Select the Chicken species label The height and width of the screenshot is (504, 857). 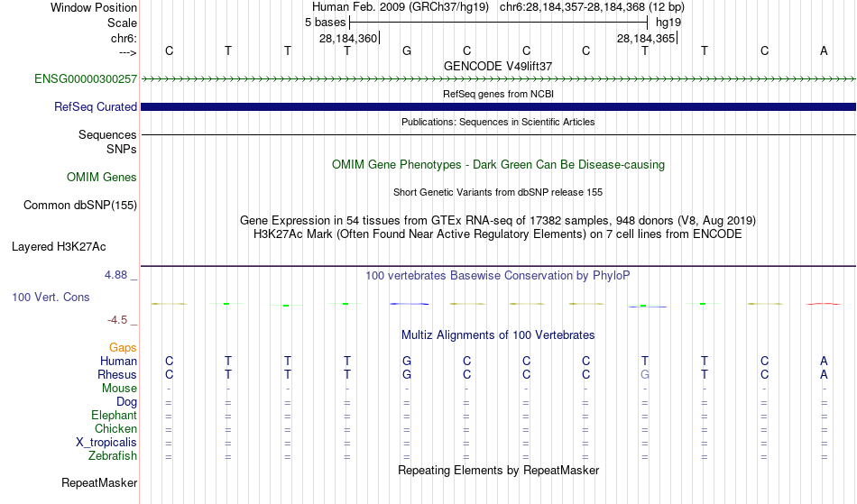point(115,428)
